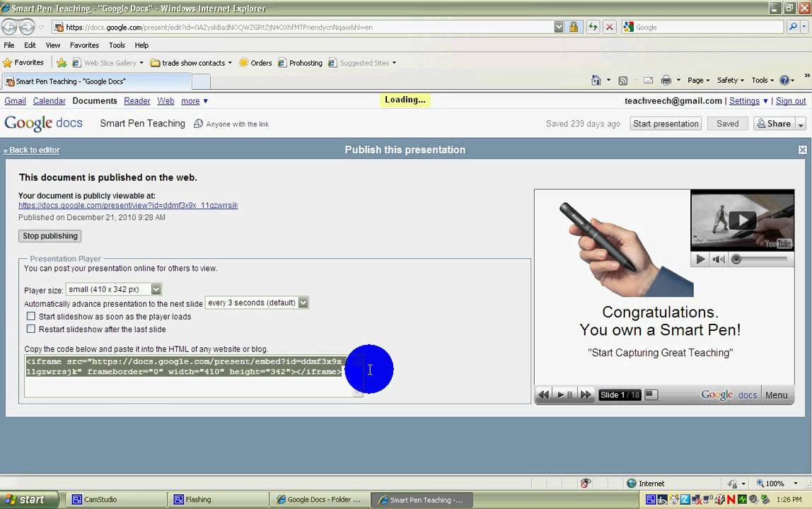Image resolution: width=812 pixels, height=509 pixels.
Task: Click the search magnifier icon
Action: 792,27
